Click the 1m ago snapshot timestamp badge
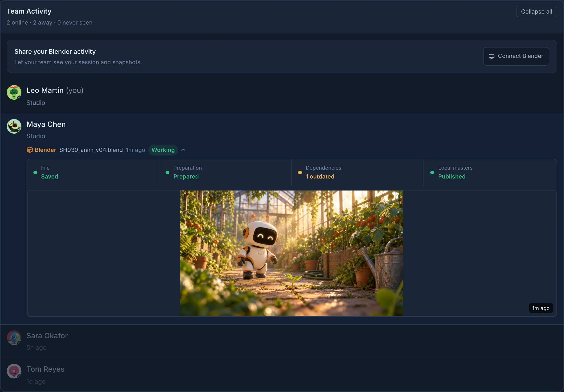 tap(541, 308)
